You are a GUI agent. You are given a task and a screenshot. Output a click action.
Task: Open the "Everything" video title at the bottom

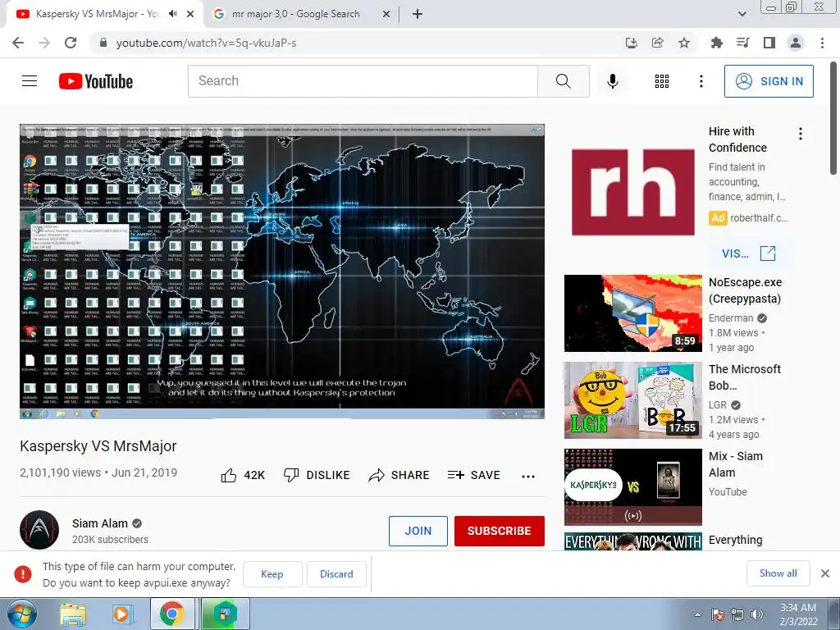(x=736, y=540)
